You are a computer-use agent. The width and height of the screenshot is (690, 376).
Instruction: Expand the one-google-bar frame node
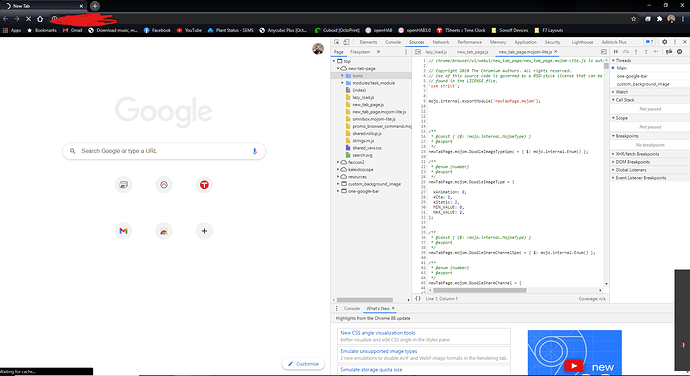pos(338,191)
